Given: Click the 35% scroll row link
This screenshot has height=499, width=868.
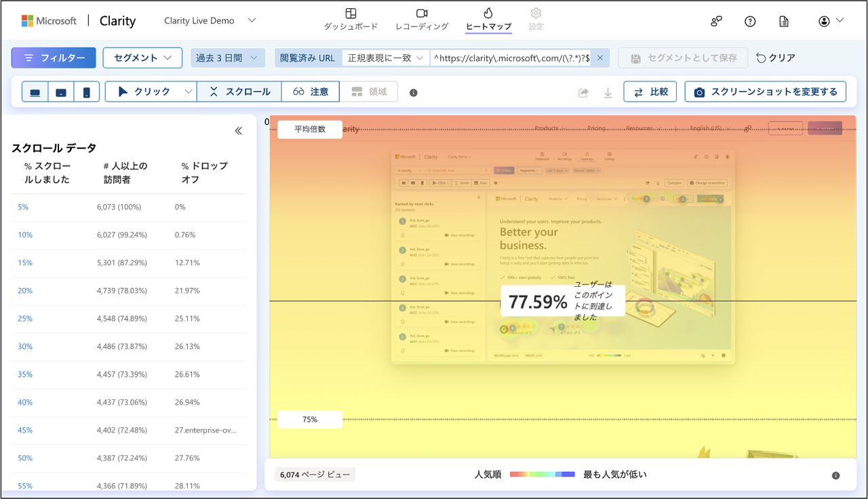Looking at the screenshot, I should coord(25,374).
